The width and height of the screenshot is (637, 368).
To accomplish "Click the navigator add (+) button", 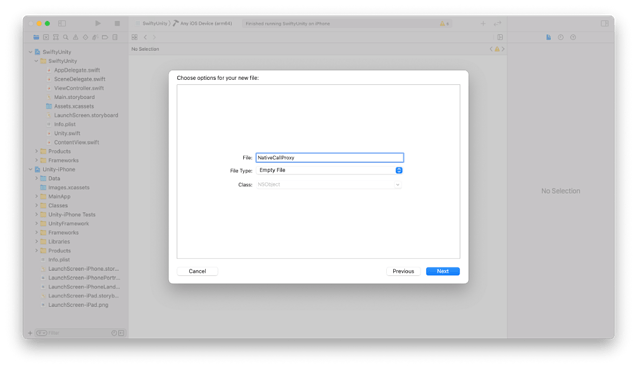I will coord(30,333).
